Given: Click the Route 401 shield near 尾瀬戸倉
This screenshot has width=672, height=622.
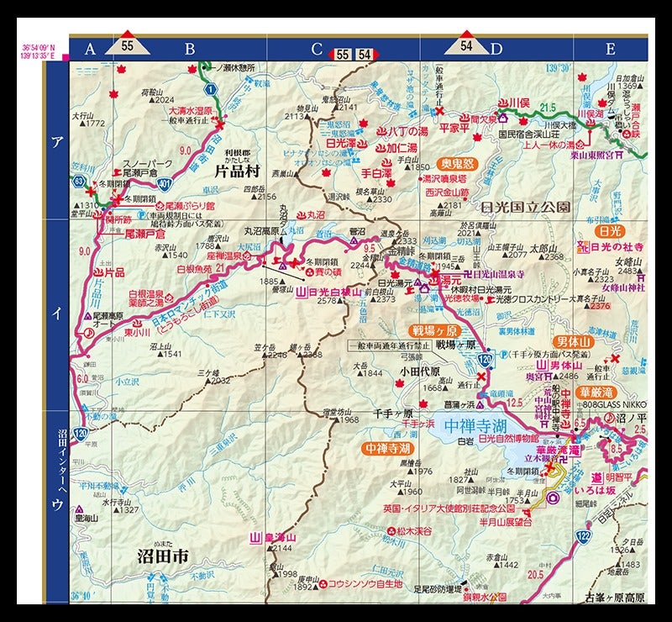Looking at the screenshot, I should (166, 184).
